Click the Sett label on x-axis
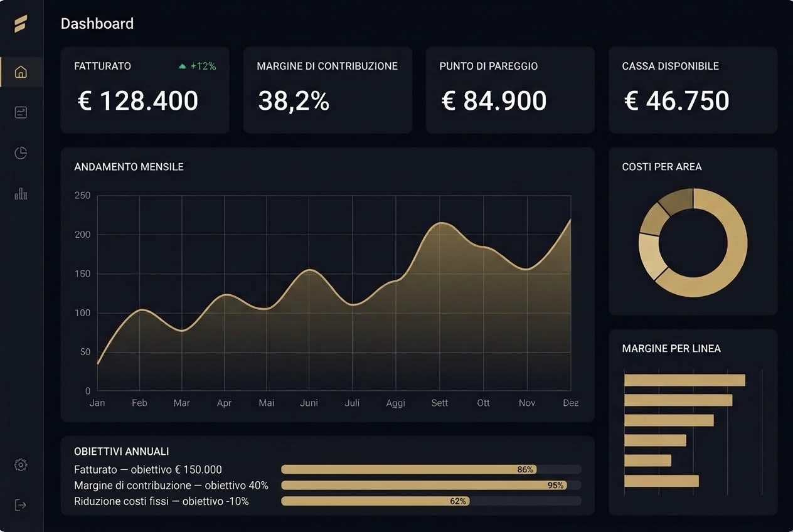The image size is (793, 532). (x=440, y=403)
